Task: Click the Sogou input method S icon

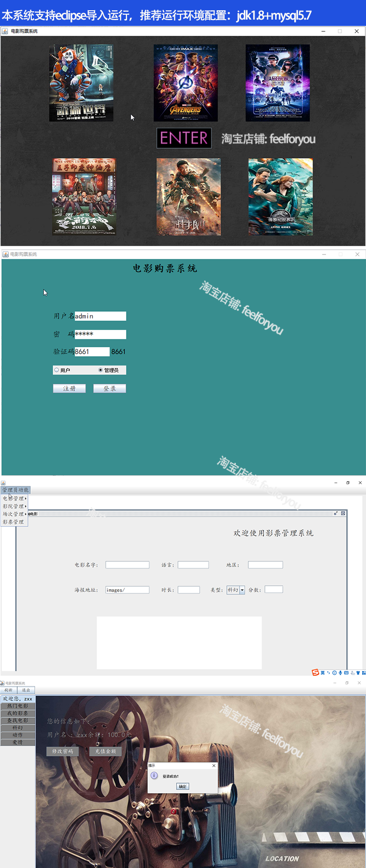Action: (x=315, y=673)
